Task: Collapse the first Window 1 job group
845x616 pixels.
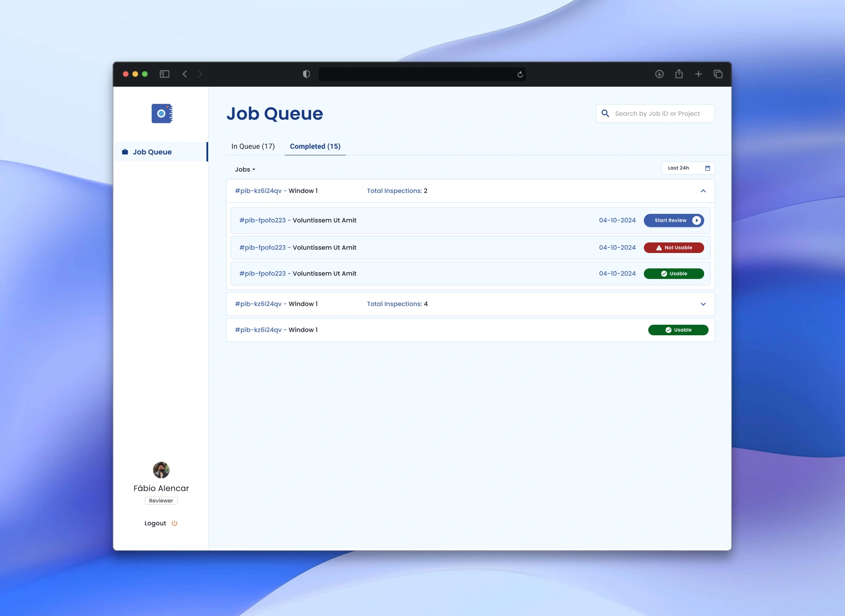Action: pos(703,191)
